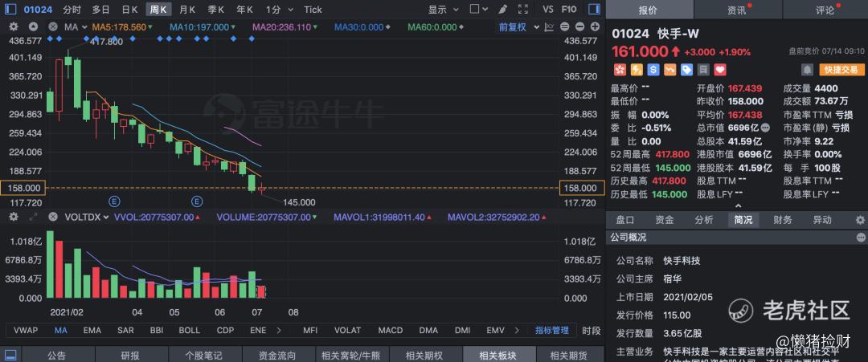Image resolution: width=868 pixels, height=362 pixels.
Task: Open the 公告 announcements tab
Action: pos(56,355)
